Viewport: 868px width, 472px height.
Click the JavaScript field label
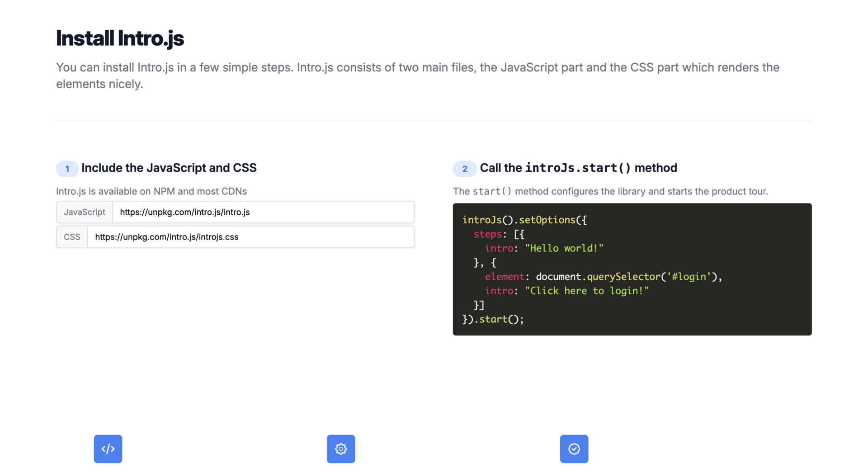[85, 212]
